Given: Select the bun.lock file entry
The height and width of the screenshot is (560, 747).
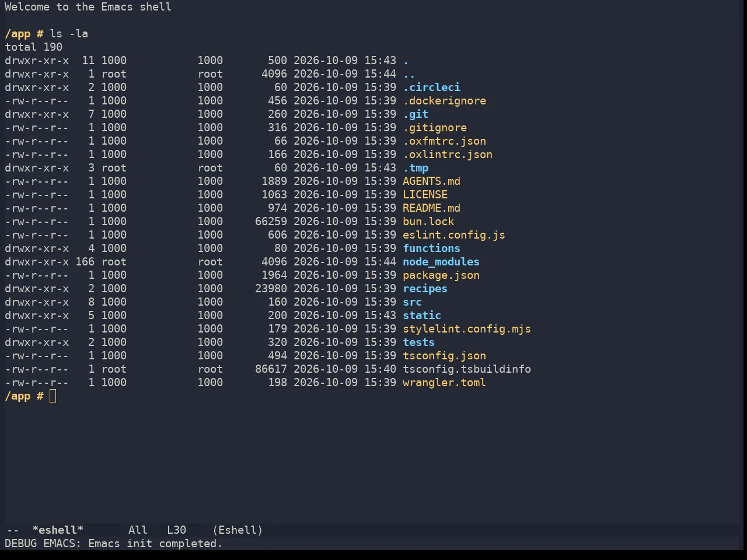Looking at the screenshot, I should 428,222.
